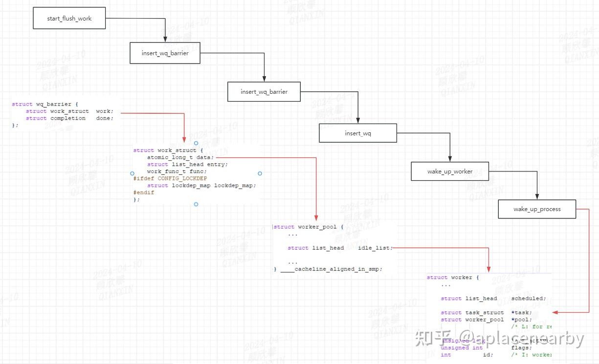Click left selection handle of work_struct snippet
The height and width of the screenshot is (364, 599).
point(132,173)
